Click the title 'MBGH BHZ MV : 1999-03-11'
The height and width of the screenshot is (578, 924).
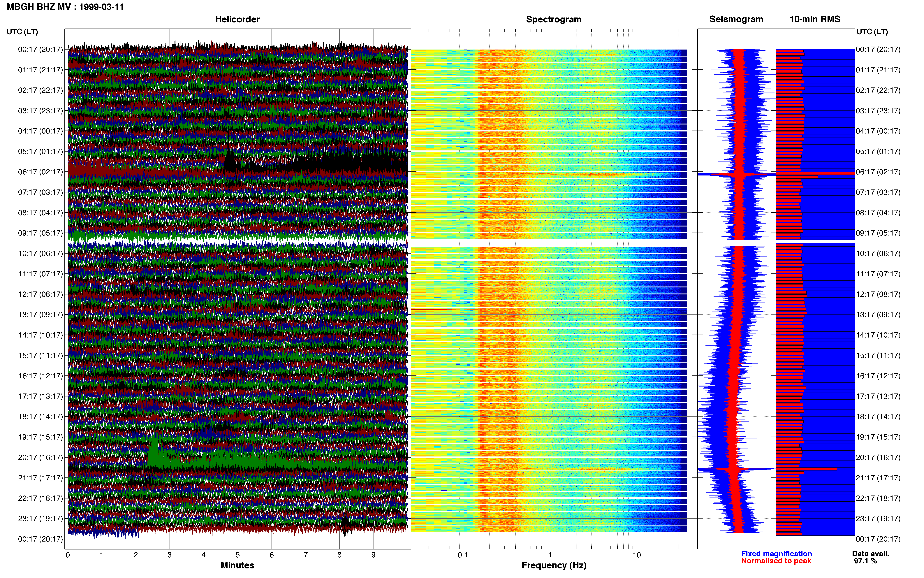(x=65, y=7)
